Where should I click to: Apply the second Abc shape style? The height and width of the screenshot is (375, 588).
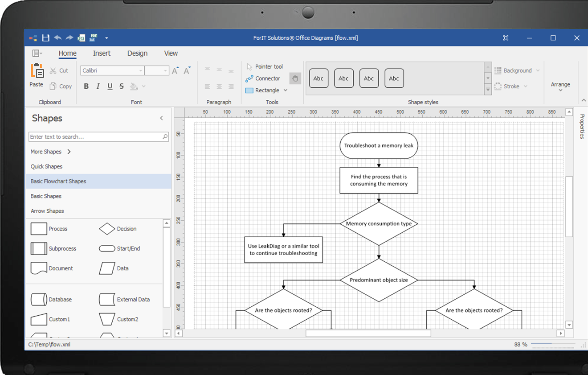tap(344, 78)
